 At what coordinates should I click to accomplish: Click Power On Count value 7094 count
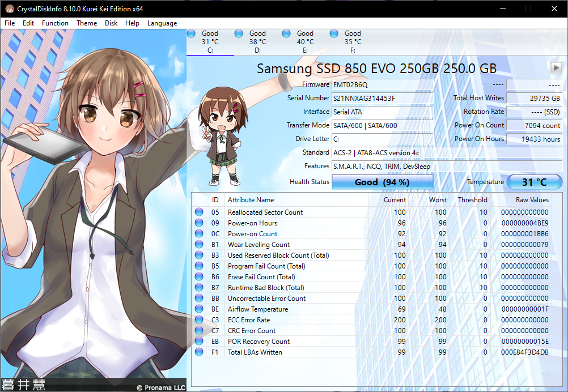click(534, 125)
